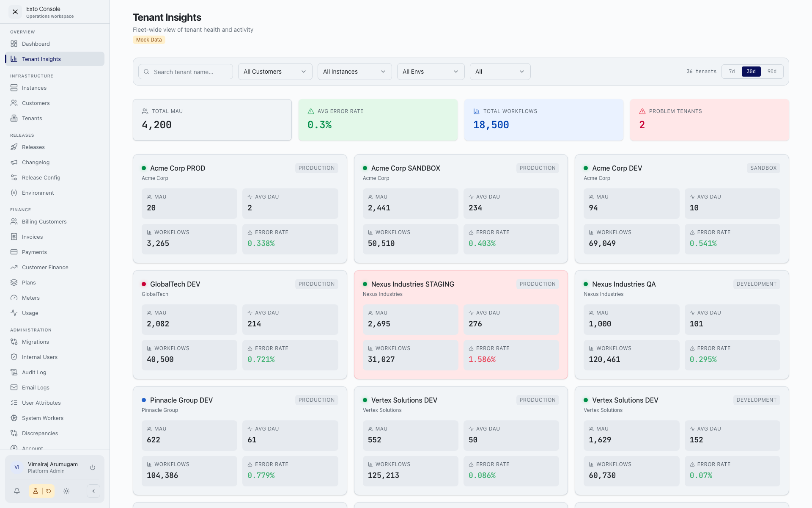Click the X icon beside Exto Console
Screen dimensions: 812x508
click(15, 12)
